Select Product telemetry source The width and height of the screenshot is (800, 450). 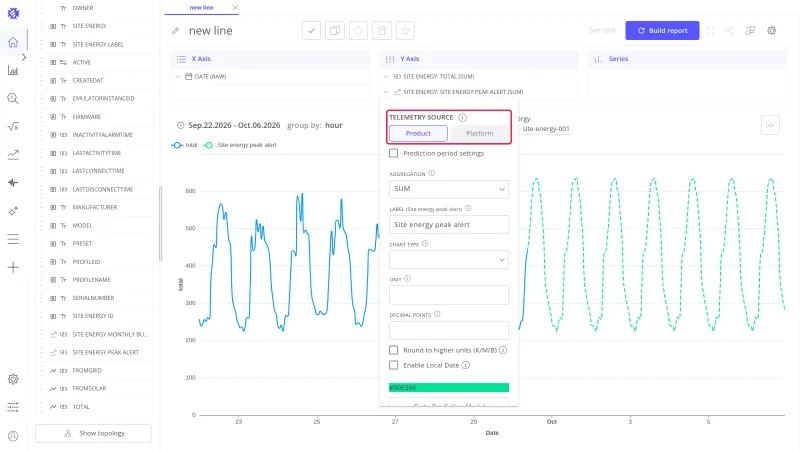(x=418, y=133)
